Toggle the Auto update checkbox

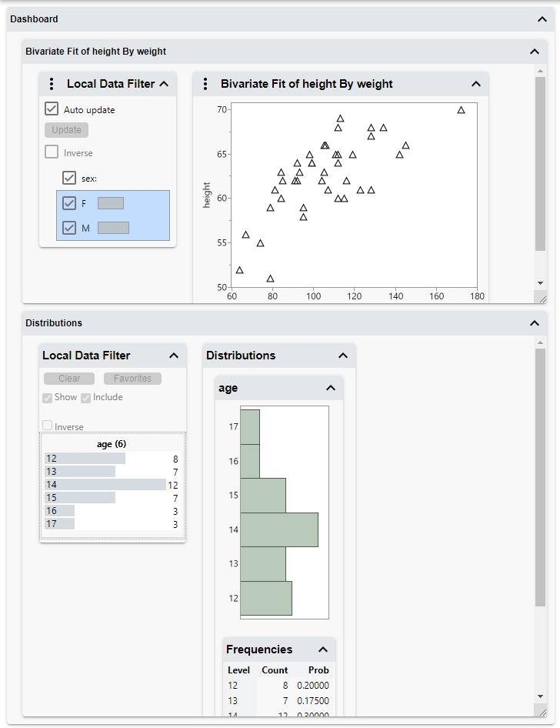[52, 109]
